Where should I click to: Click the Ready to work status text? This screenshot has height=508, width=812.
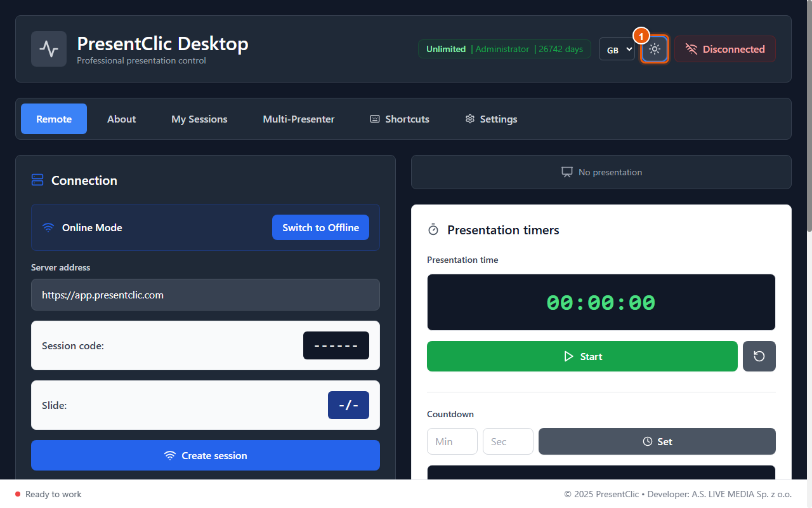pyautogui.click(x=53, y=494)
